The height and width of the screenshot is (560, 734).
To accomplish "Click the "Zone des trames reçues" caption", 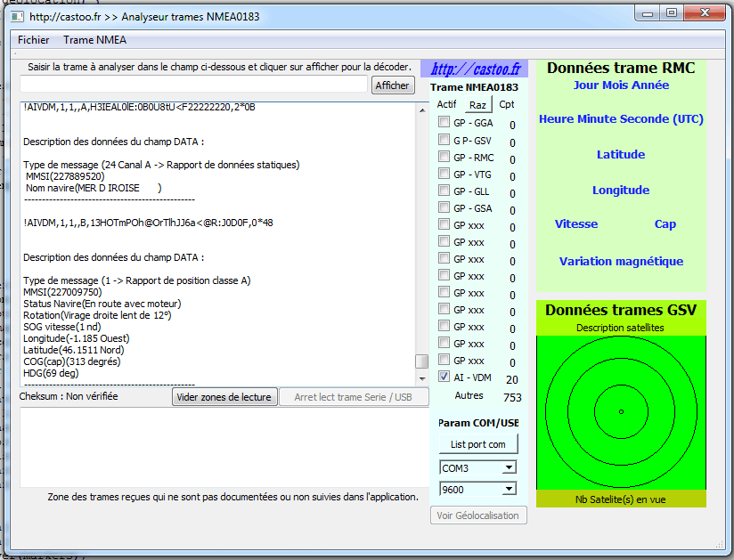I will pos(233,497).
